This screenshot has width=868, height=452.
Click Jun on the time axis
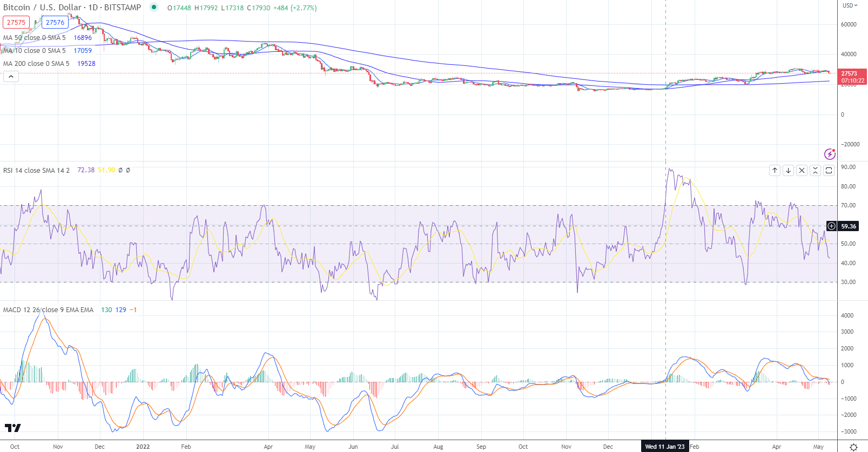tap(353, 447)
